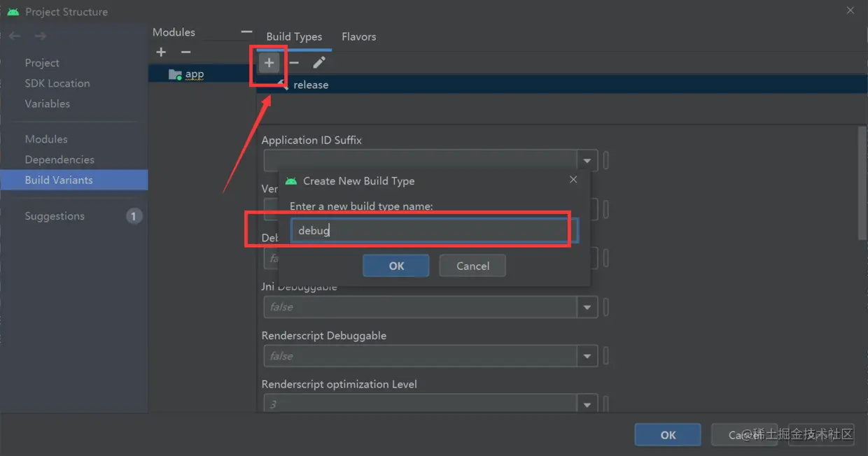Open the Project section in sidebar
This screenshot has height=456, width=868.
point(42,63)
